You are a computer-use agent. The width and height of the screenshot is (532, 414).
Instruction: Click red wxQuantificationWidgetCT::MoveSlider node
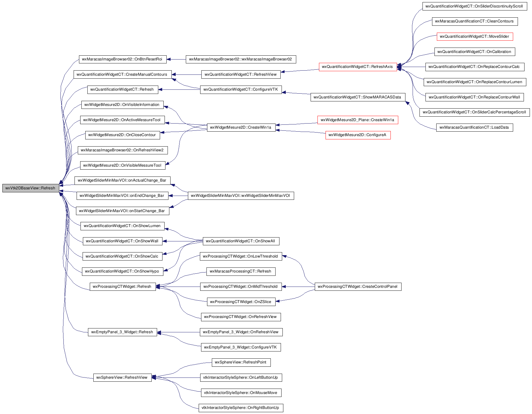[475, 36]
